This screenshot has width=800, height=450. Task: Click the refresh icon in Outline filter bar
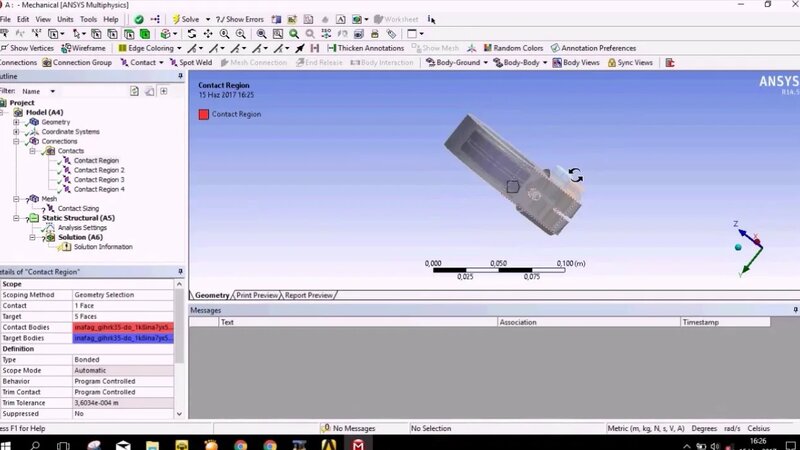(x=134, y=91)
